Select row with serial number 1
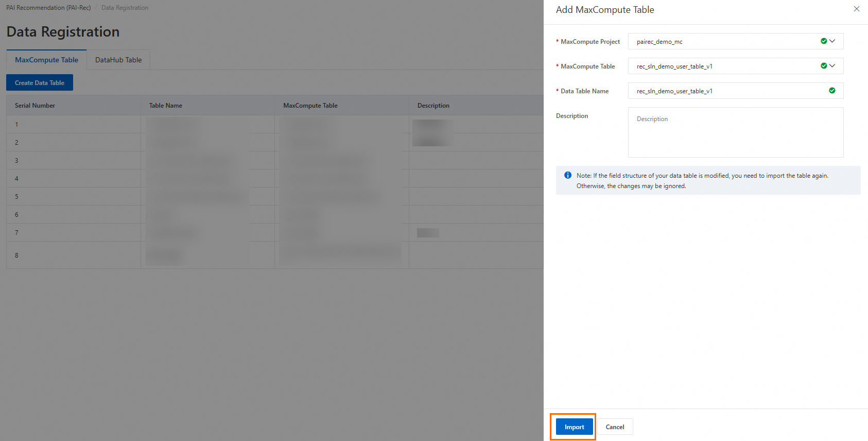The image size is (868, 441). coord(275,124)
